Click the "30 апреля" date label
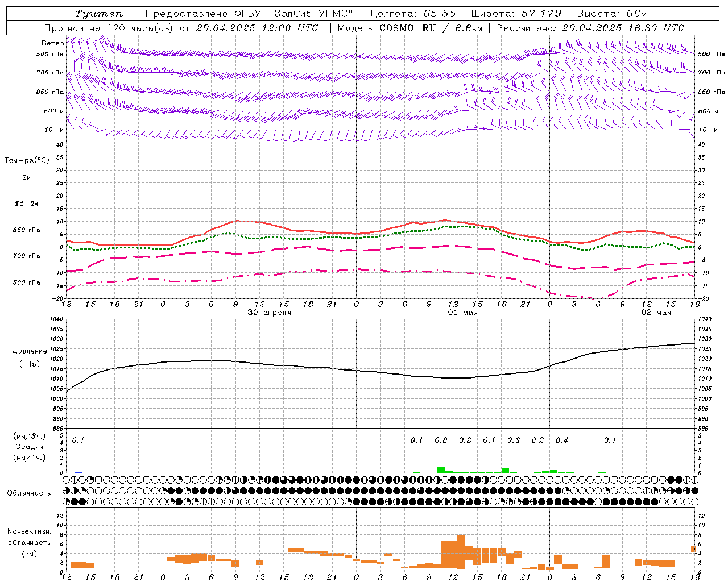The width and height of the screenshot is (728, 582). (270, 313)
